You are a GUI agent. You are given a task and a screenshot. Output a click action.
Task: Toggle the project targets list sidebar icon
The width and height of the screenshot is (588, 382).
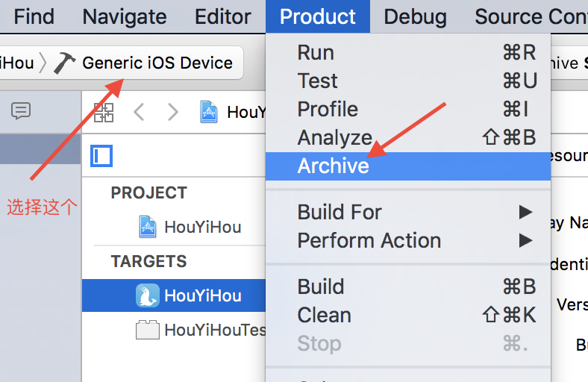click(101, 156)
